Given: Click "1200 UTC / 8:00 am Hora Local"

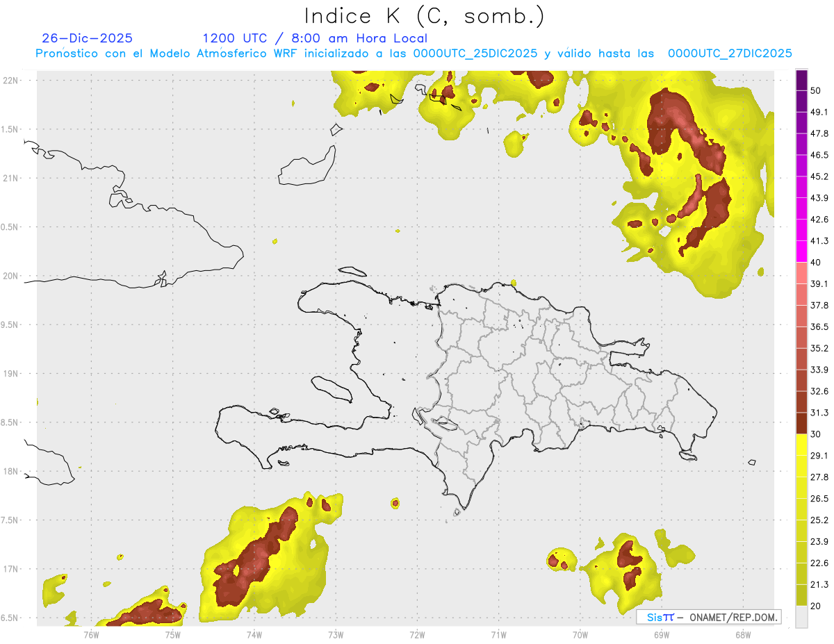Looking at the screenshot, I should [315, 38].
